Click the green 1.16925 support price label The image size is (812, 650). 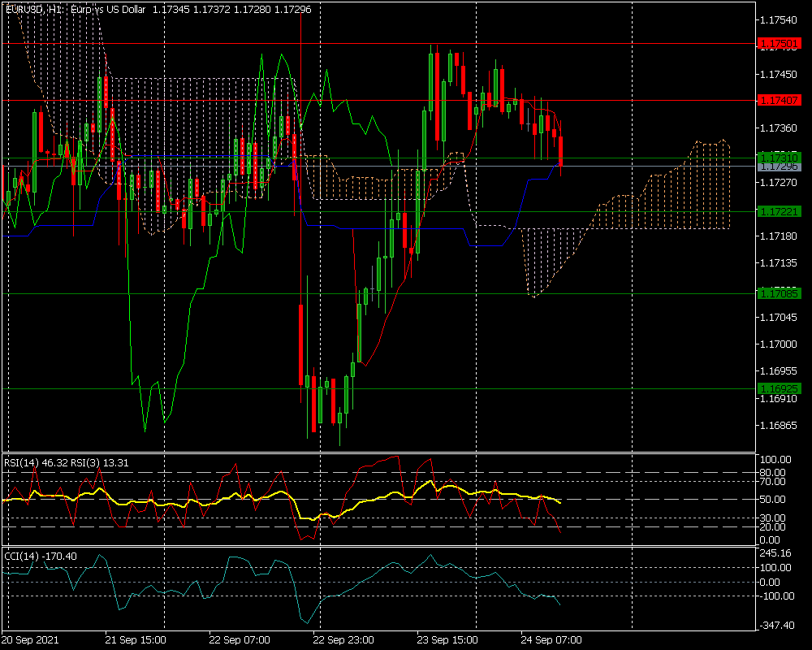(779, 388)
